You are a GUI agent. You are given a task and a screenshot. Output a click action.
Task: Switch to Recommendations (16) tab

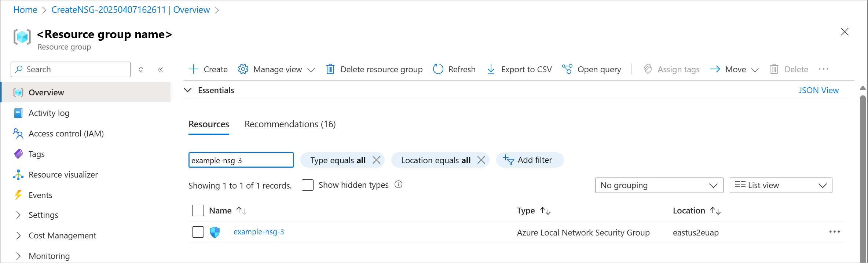coord(290,124)
